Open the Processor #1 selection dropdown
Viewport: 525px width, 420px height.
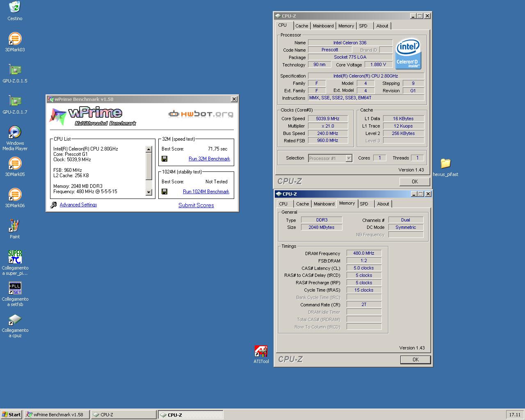tap(349, 158)
